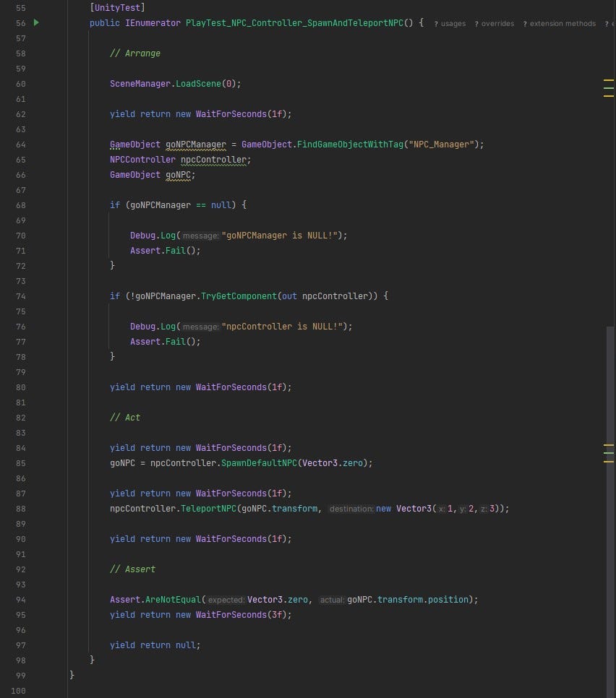
Task: Click method name PlayTest_NPC_Controller_SpawnAndTeleportNPC
Action: pyautogui.click(x=294, y=22)
